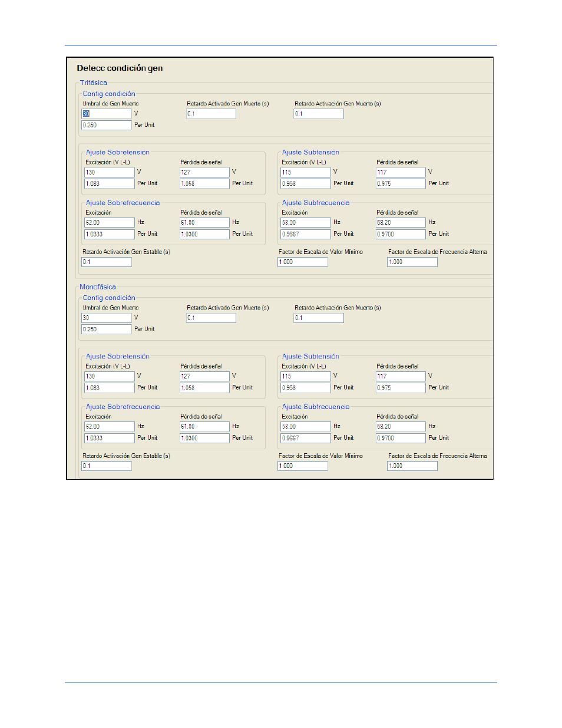Select Monofásica Retardo Activado Gen Muerto field
The height and width of the screenshot is (728, 562).
point(211,318)
